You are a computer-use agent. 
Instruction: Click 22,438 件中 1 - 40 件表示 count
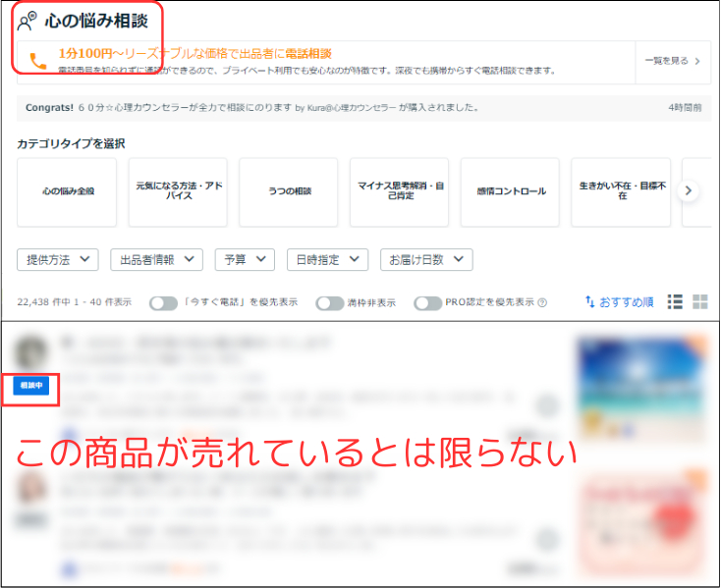[74, 302]
